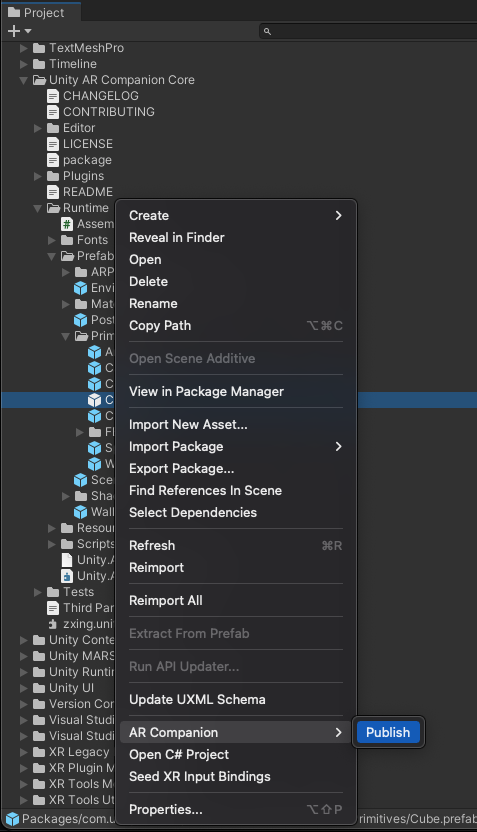Select the Envi prefab cube icon

tap(81, 288)
